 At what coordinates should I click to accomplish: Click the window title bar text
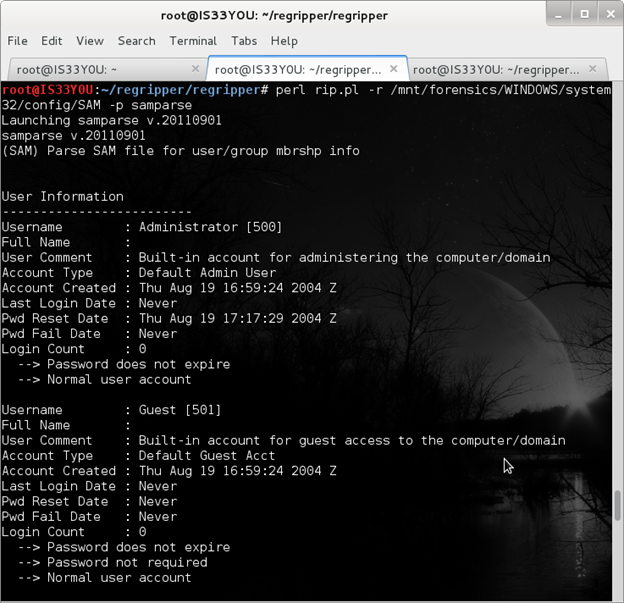tap(277, 15)
